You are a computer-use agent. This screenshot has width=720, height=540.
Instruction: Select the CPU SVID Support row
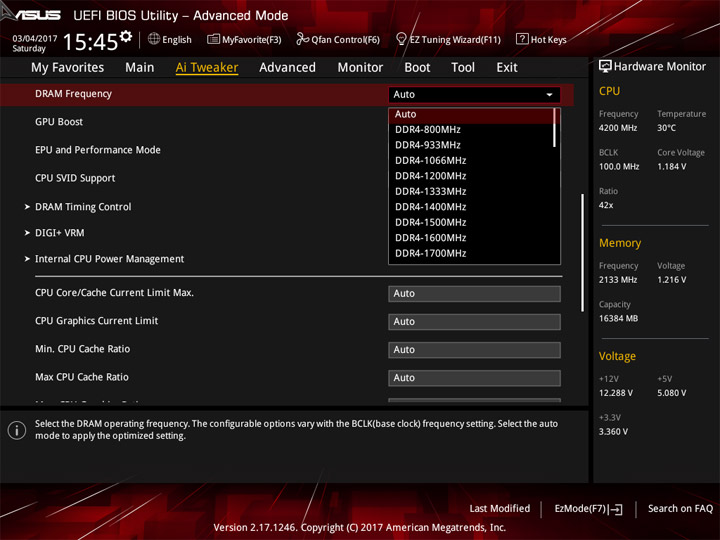(x=75, y=178)
